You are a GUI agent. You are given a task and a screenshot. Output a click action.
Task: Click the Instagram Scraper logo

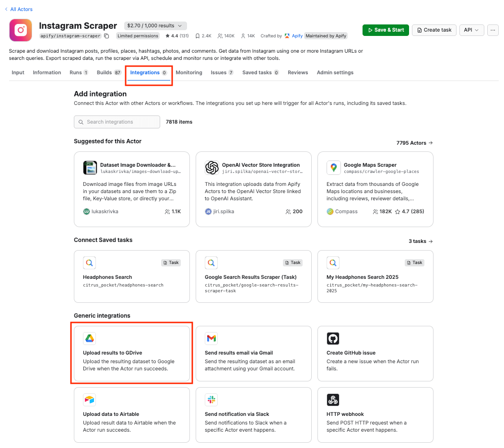click(x=20, y=30)
